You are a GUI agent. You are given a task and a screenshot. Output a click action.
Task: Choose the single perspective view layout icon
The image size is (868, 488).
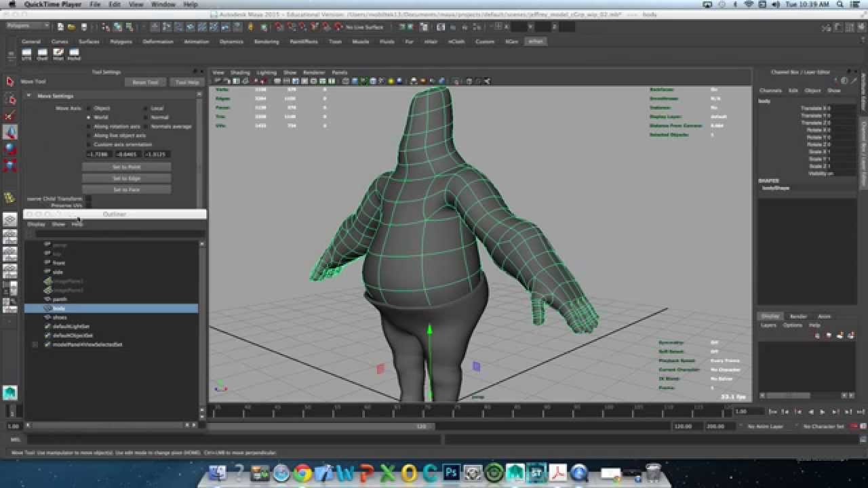coord(10,220)
